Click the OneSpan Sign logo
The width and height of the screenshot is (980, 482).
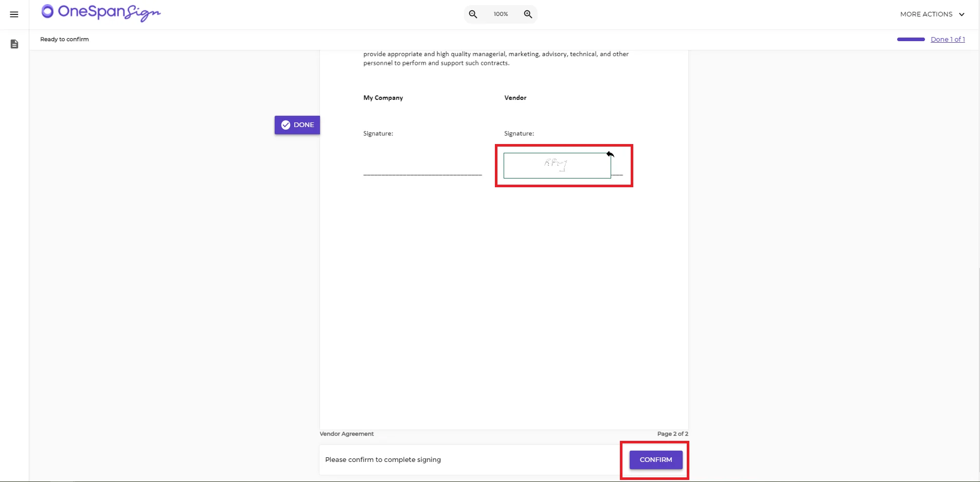coord(101,12)
